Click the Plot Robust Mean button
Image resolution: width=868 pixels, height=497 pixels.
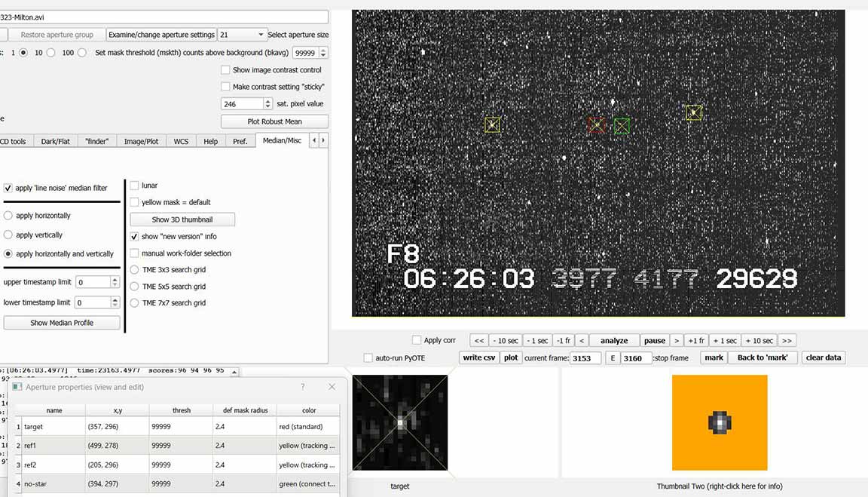coord(274,121)
